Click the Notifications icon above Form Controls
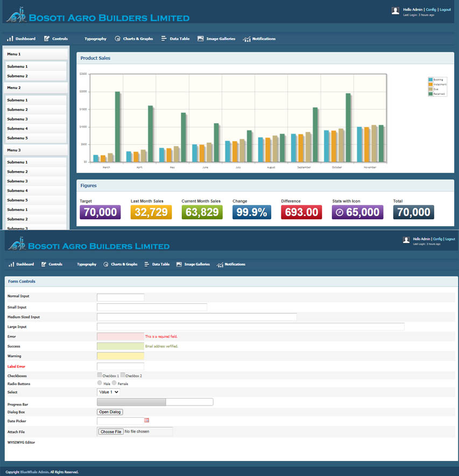 click(x=220, y=265)
